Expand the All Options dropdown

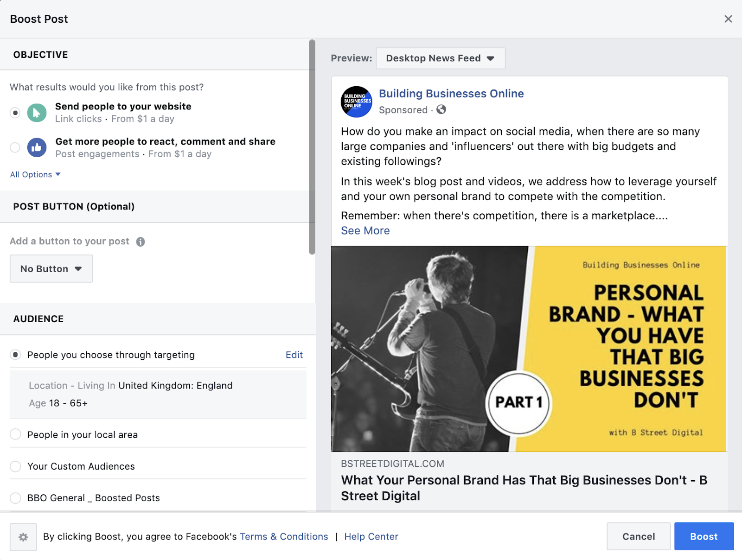(35, 174)
